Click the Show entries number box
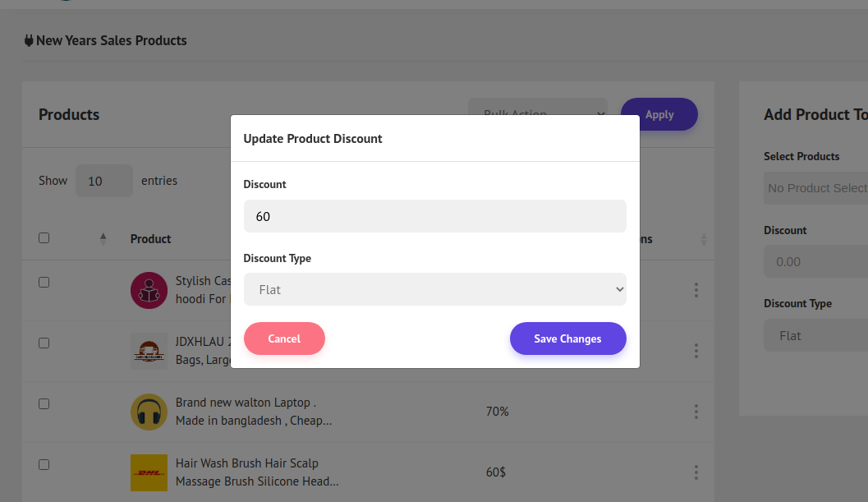The width and height of the screenshot is (868, 502). 103,181
